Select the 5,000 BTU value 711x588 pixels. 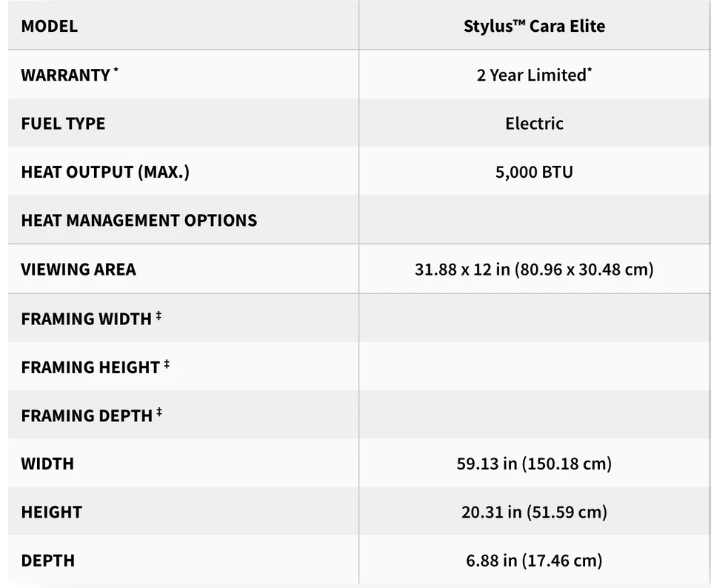pyautogui.click(x=534, y=172)
